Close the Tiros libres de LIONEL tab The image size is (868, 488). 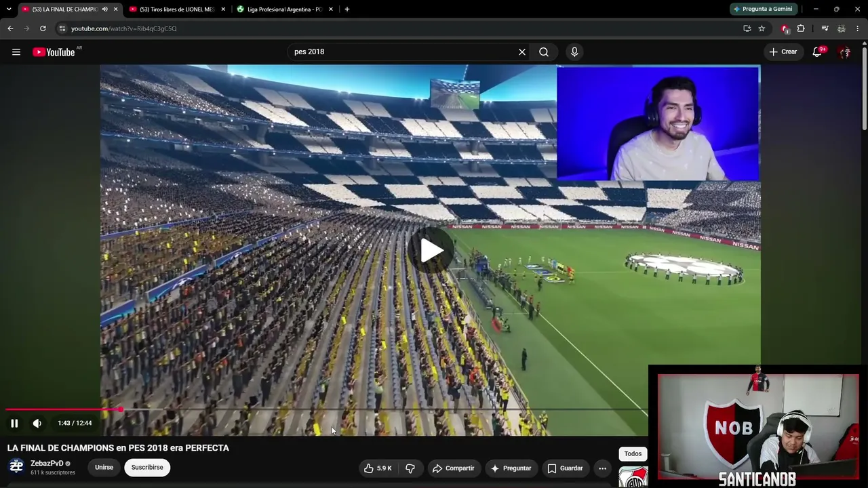[223, 9]
